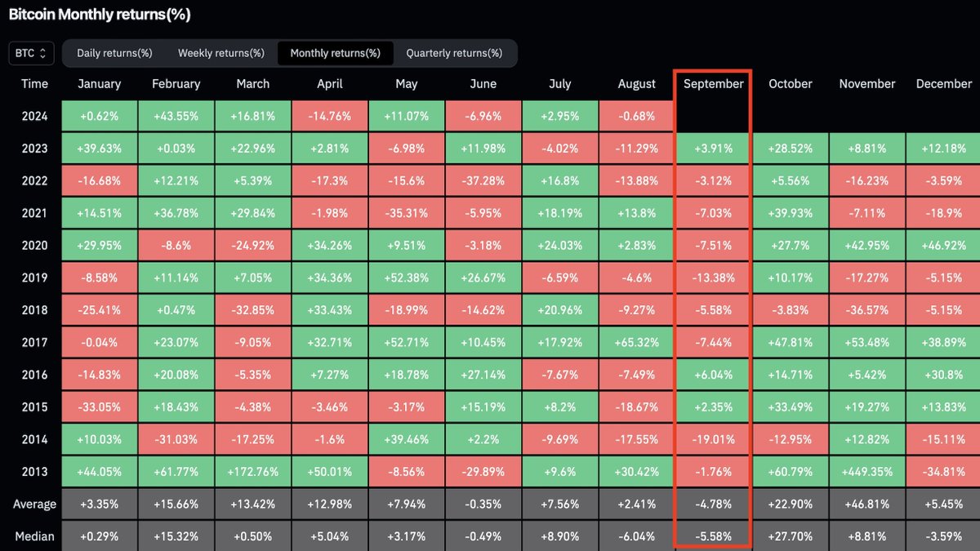Viewport: 980px width, 551px height.
Task: Click the empty September 2024 cell
Action: [x=712, y=116]
